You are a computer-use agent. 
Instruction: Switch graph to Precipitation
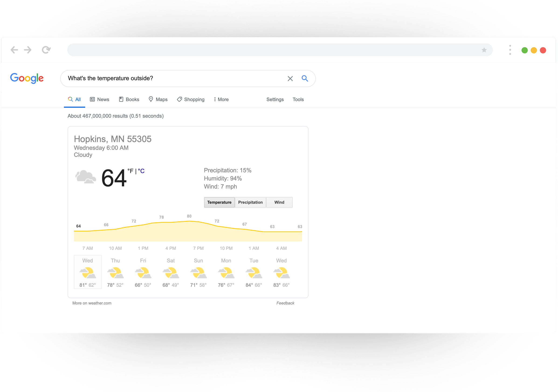point(250,202)
